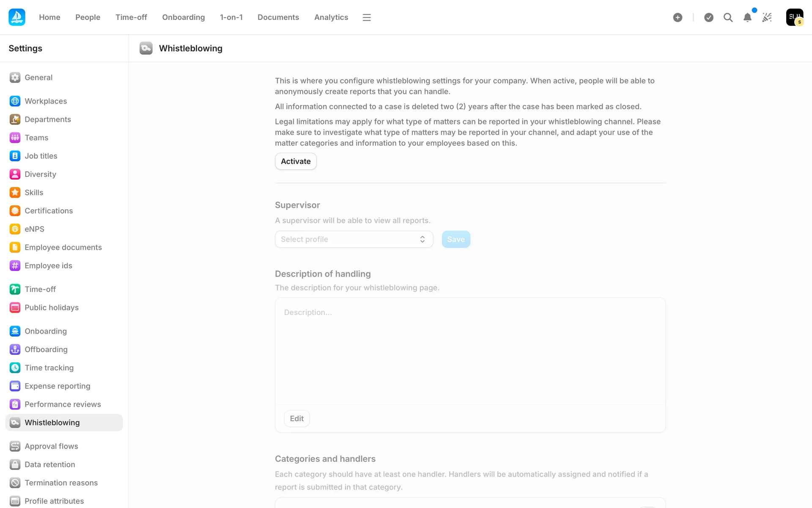Click the search magnifier icon
The width and height of the screenshot is (812, 508).
728,17
